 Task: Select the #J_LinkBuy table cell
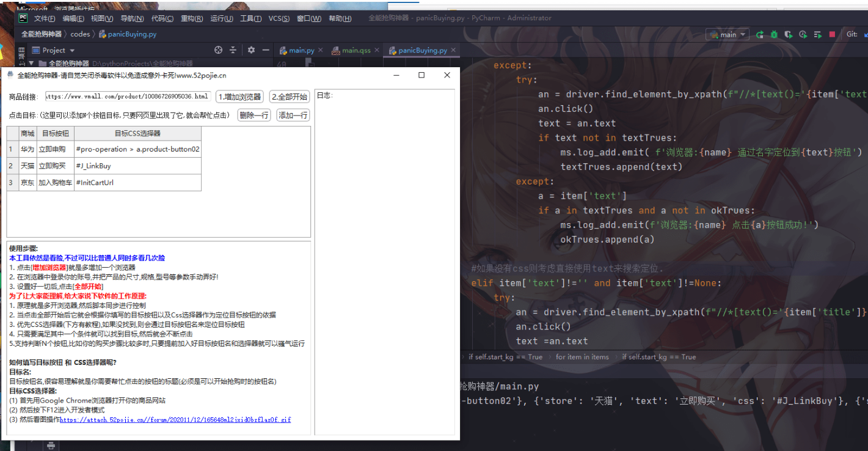click(137, 166)
